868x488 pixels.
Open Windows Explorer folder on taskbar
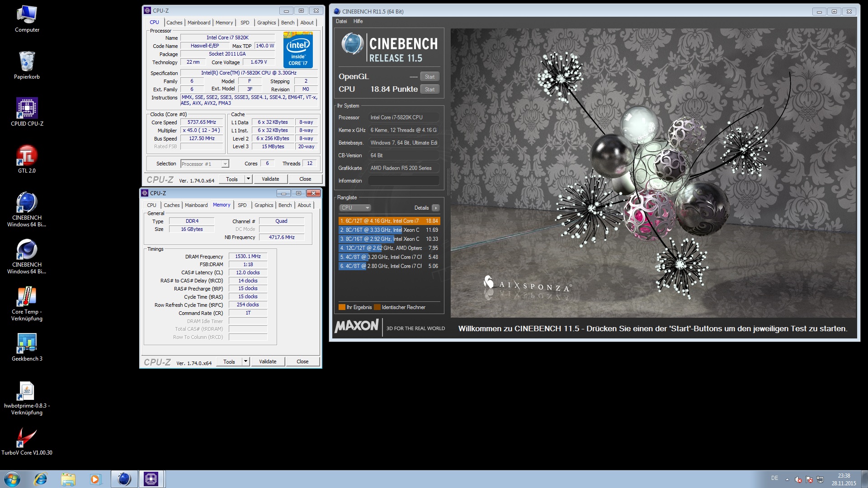[68, 479]
